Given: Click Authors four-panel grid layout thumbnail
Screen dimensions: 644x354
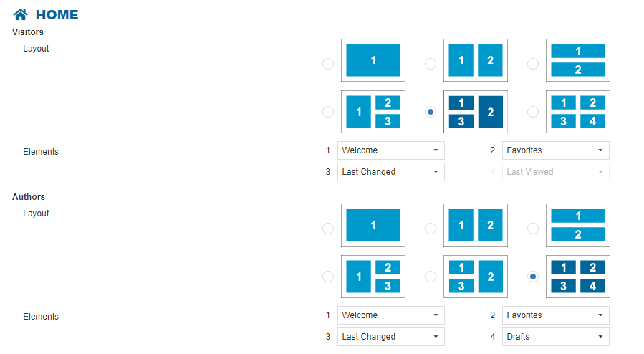Looking at the screenshot, I should (577, 277).
